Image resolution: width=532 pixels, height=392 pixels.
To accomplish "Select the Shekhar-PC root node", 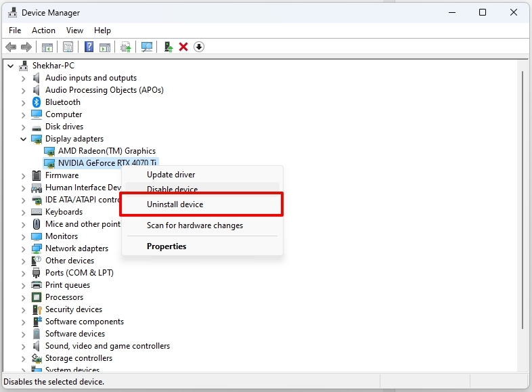I will coord(53,66).
